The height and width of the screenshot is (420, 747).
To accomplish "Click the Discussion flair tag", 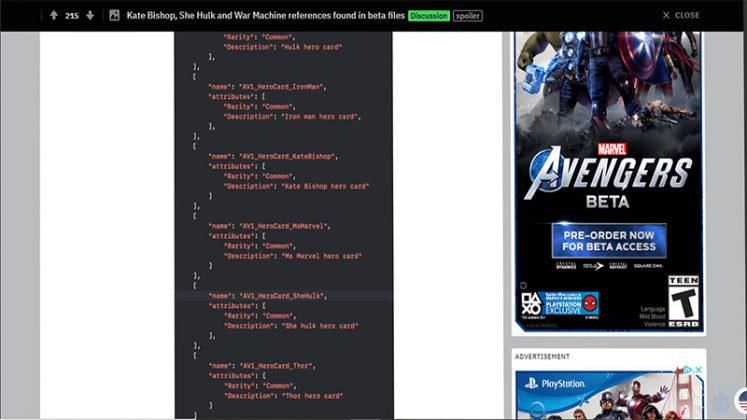I will [x=428, y=16].
